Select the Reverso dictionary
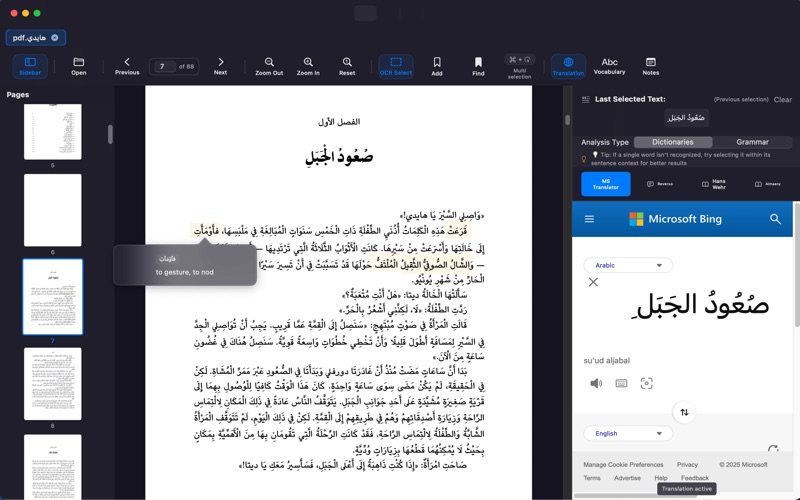Viewport: 800px width, 500px height. click(x=660, y=184)
